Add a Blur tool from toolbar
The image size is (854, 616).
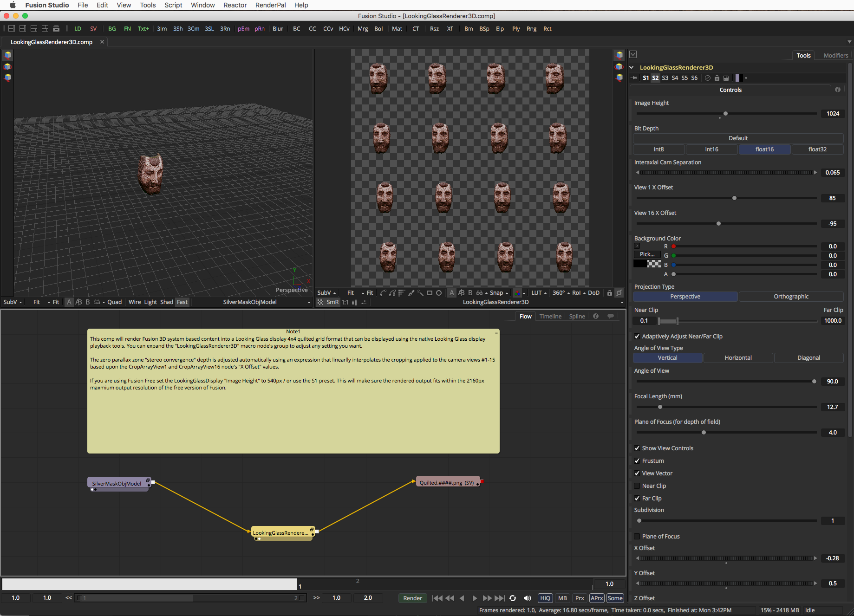[278, 29]
